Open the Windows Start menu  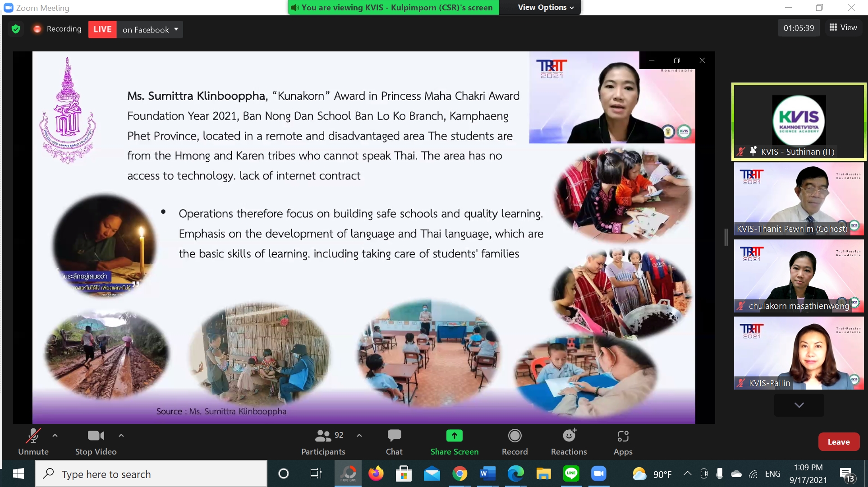click(18, 473)
